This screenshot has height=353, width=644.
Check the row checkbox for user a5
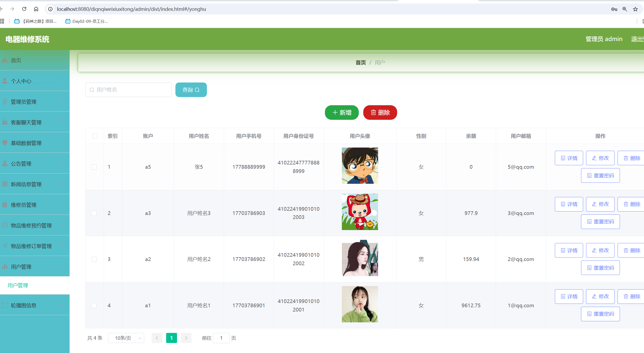pos(94,167)
